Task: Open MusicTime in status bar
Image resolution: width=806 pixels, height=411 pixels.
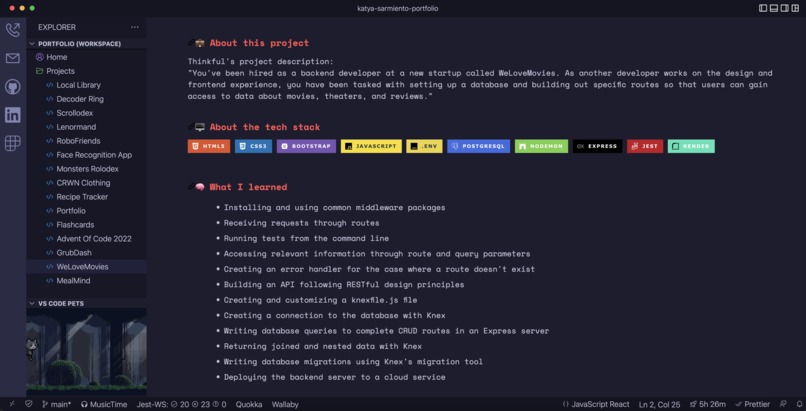Action: pos(104,404)
